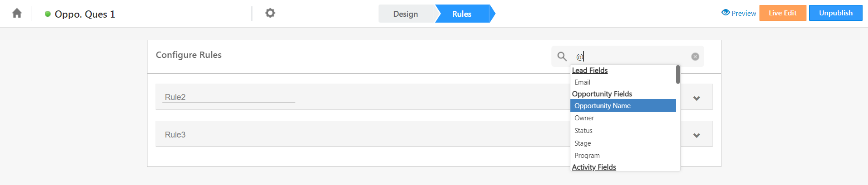The height and width of the screenshot is (185, 868).
Task: Click the Preview eye icon
Action: click(x=726, y=13)
